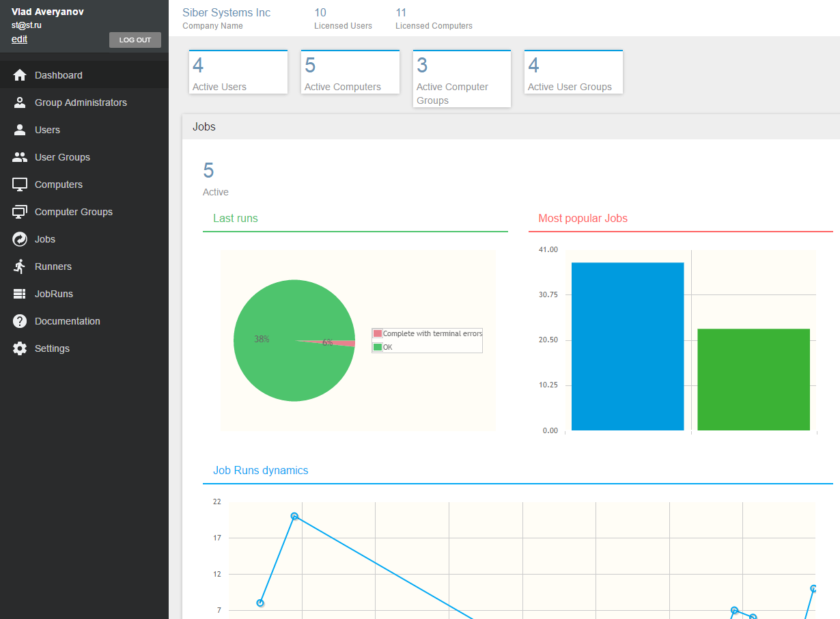Click the Jobs circular arrows icon
This screenshot has height=619, width=840.
(20, 239)
